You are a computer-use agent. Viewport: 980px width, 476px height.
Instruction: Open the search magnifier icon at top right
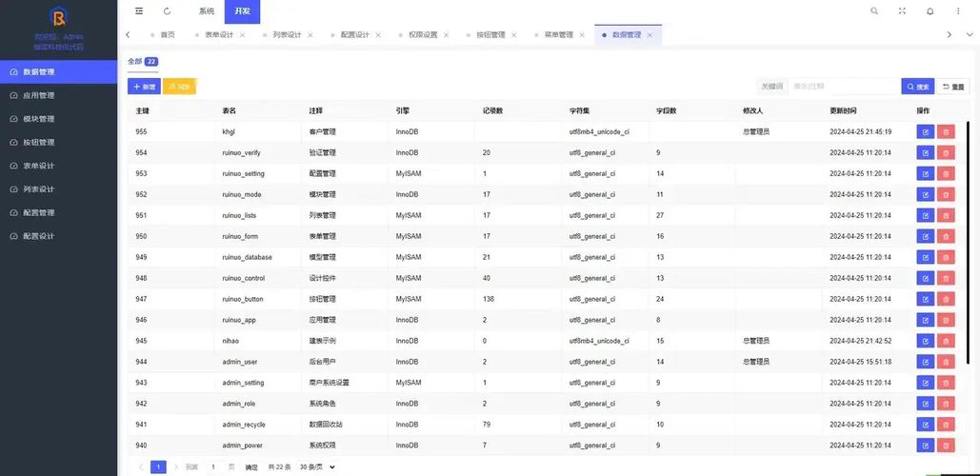coord(874,11)
